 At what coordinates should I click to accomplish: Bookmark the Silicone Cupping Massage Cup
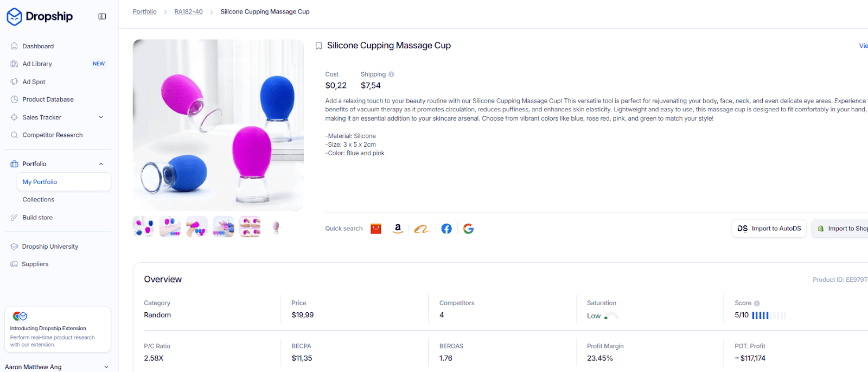coord(319,46)
